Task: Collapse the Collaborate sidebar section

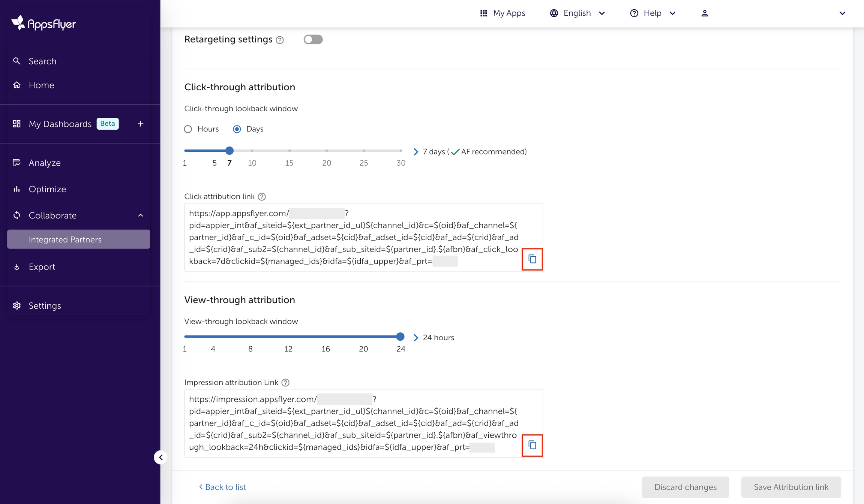Action: point(141,215)
